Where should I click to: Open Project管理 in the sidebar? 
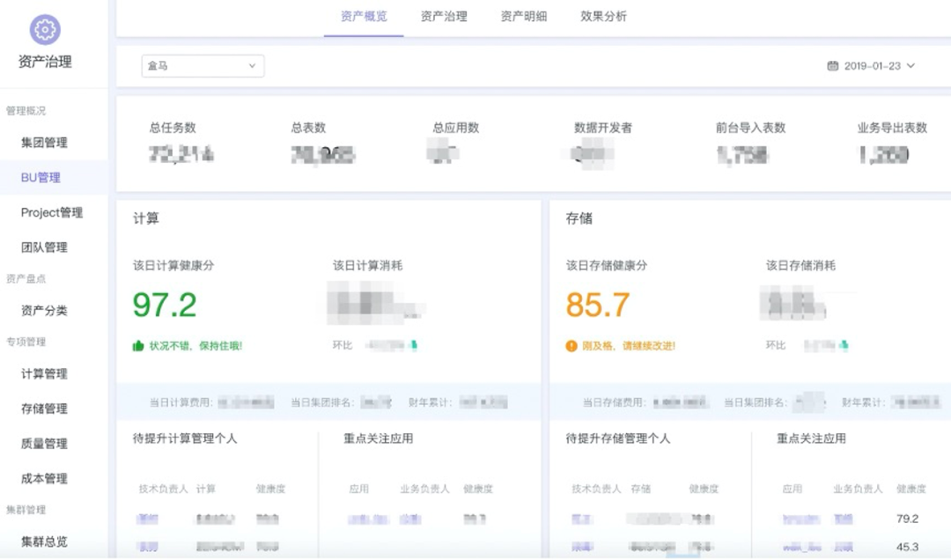click(52, 212)
